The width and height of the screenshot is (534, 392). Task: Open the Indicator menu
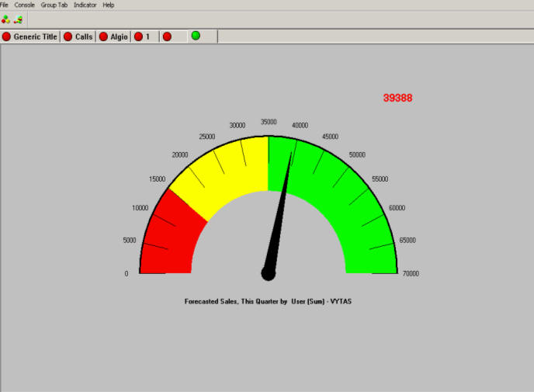click(85, 5)
